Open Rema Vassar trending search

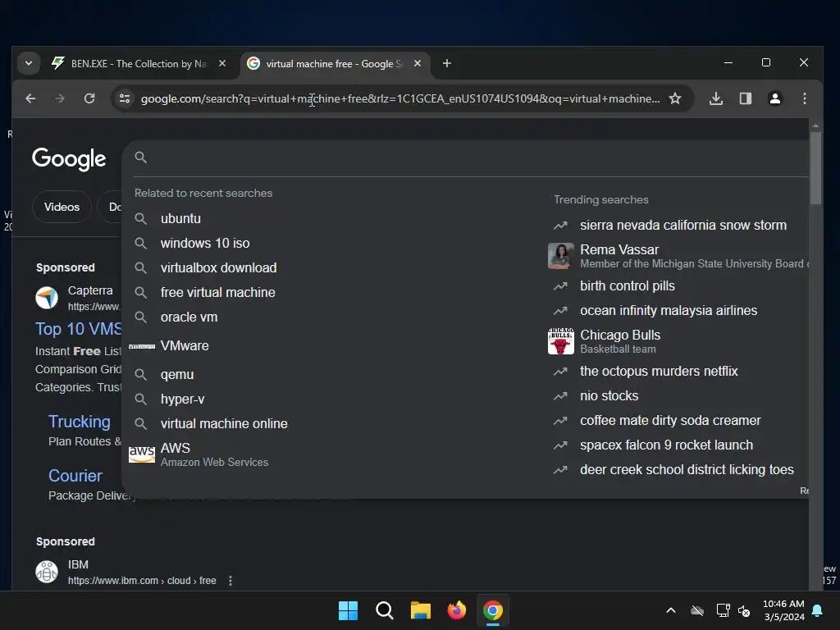pos(678,256)
